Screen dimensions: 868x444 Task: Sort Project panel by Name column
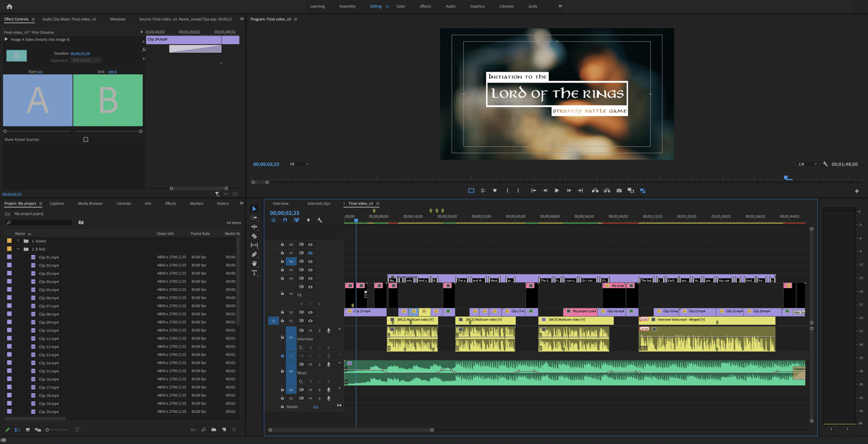[20, 233]
